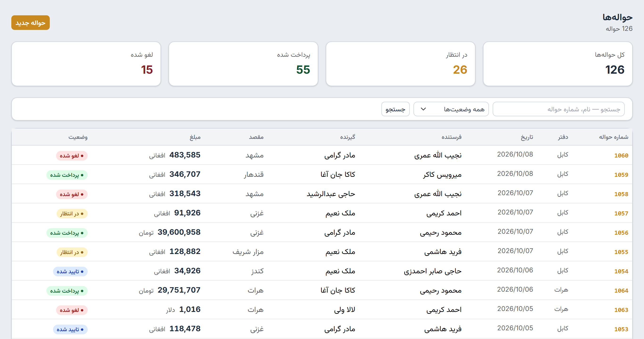
Task: Click recipient حاجی عبدالرشید
Action: (331, 194)
